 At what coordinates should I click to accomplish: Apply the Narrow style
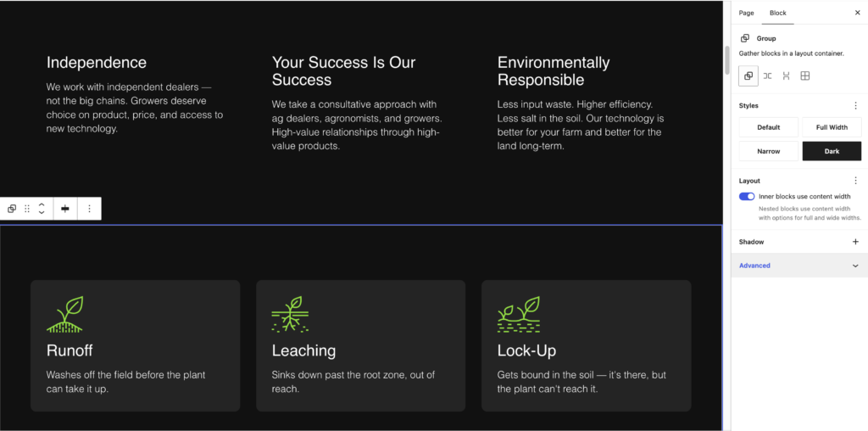(x=768, y=151)
